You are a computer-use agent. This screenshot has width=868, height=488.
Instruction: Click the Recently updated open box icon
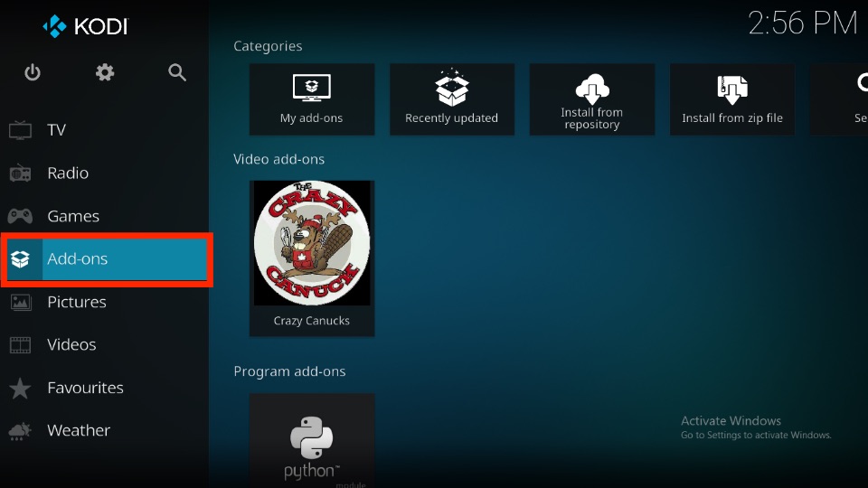pyautogui.click(x=452, y=88)
